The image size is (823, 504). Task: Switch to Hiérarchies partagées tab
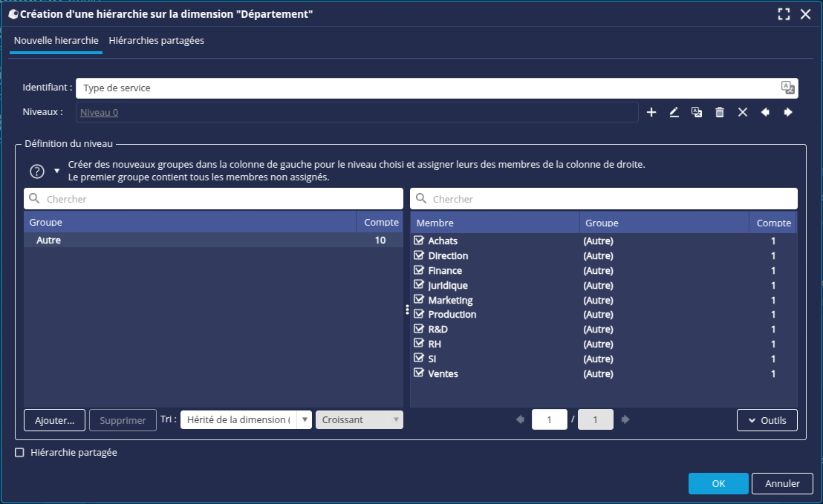point(156,41)
